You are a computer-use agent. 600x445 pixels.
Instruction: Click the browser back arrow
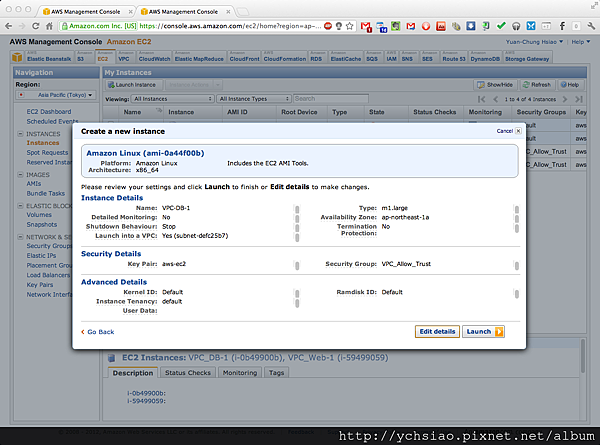tap(8, 26)
